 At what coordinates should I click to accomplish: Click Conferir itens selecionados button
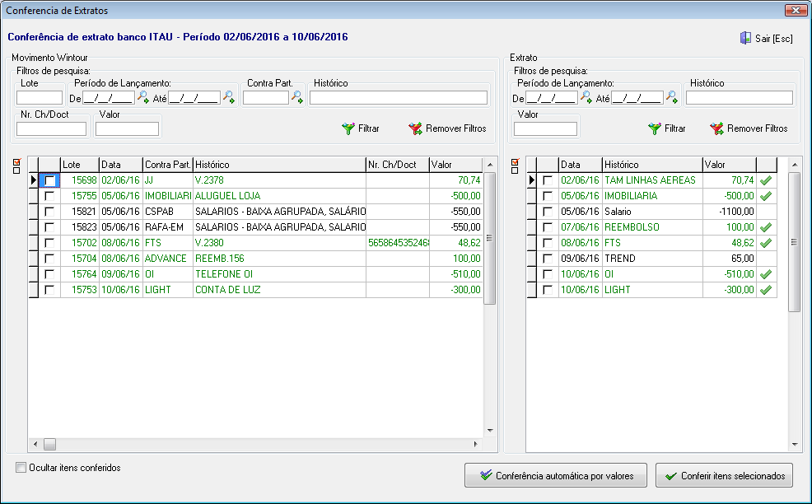724,475
